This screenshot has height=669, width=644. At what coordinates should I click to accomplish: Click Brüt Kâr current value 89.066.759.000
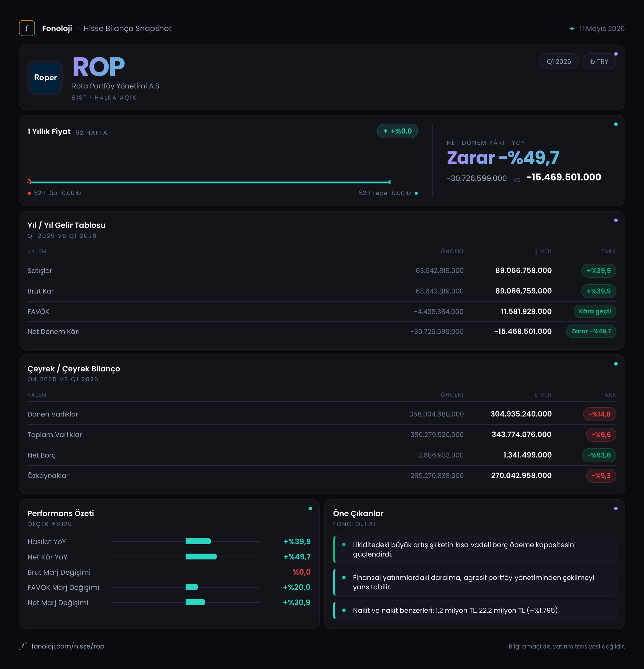[x=524, y=291]
